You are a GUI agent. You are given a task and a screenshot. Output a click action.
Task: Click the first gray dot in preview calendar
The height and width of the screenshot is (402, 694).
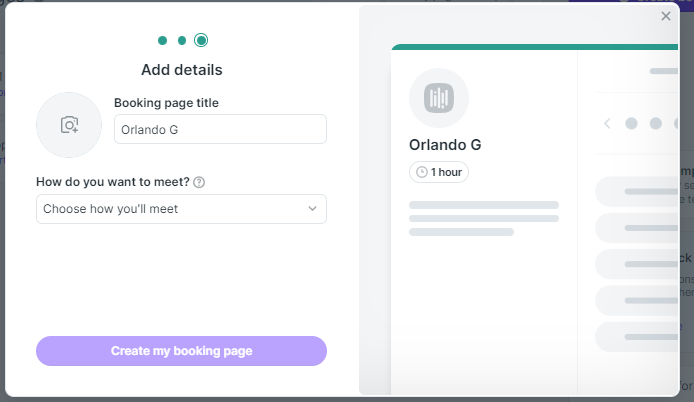[631, 124]
